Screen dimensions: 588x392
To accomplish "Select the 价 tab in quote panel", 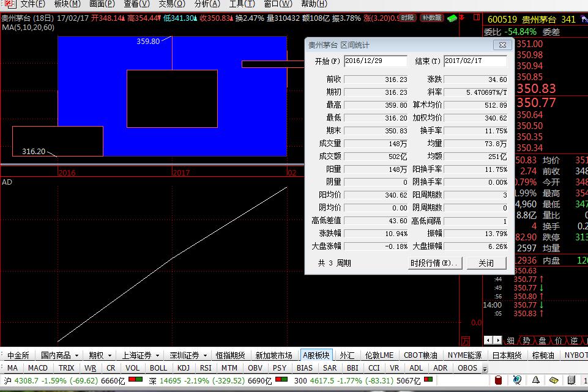I will pos(559,340).
